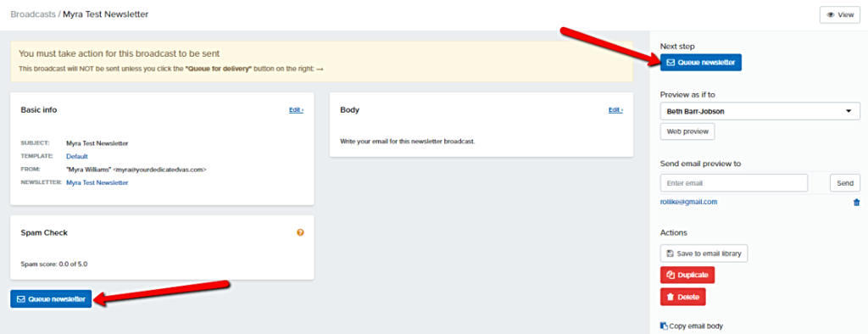Duplicate this broadcast
Screen dimensions: 868x334
click(687, 275)
